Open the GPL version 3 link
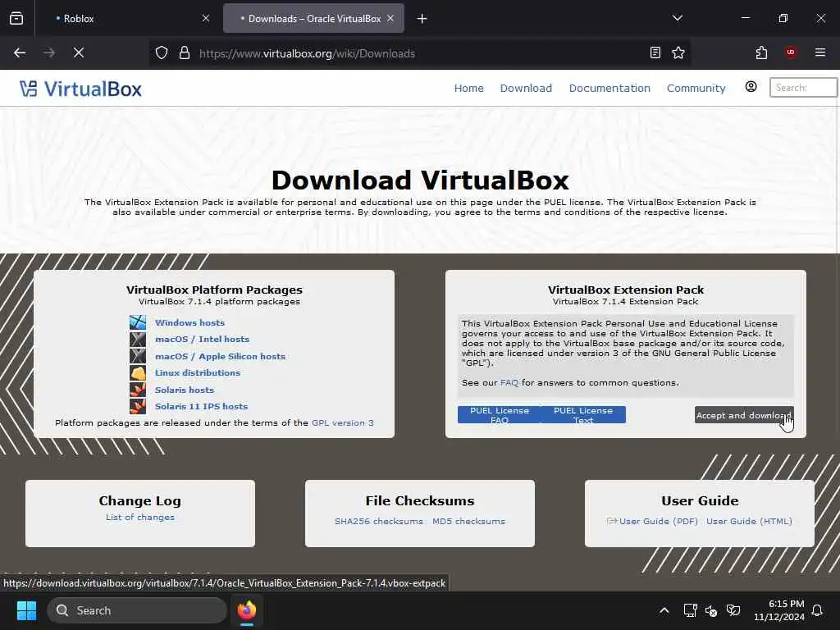 pos(343,422)
